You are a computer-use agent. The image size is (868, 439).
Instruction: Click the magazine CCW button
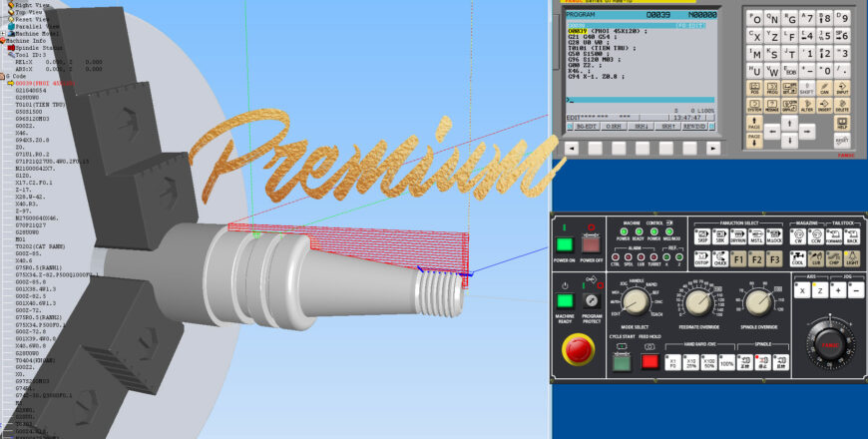(816, 236)
